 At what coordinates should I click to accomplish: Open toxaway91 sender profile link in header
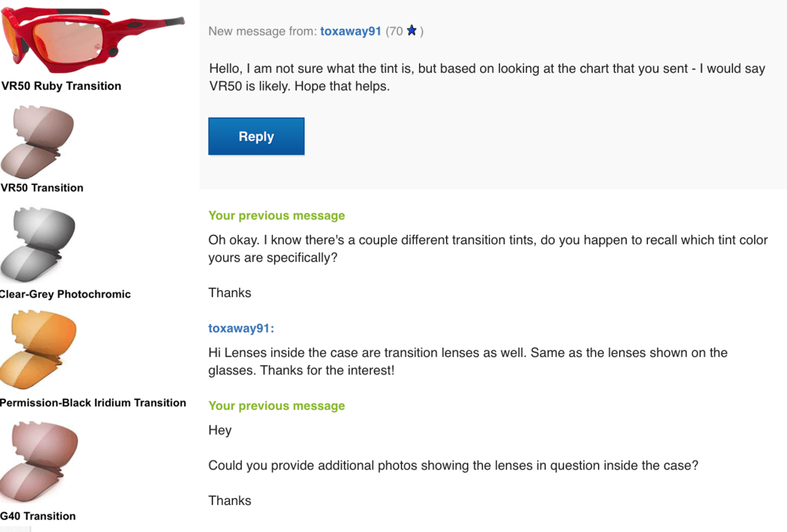[x=350, y=31]
